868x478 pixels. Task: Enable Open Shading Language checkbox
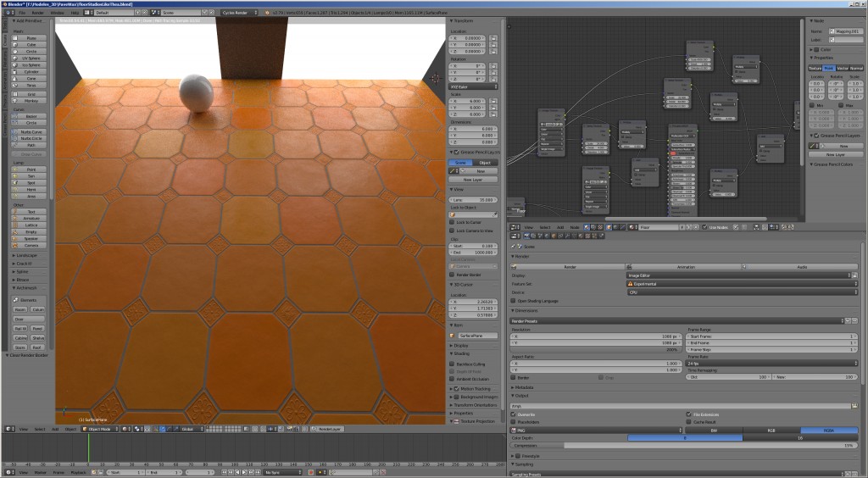coord(513,300)
